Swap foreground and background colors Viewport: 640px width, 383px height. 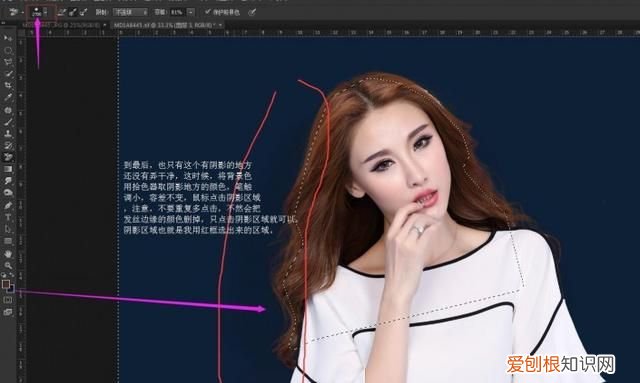tap(11, 275)
